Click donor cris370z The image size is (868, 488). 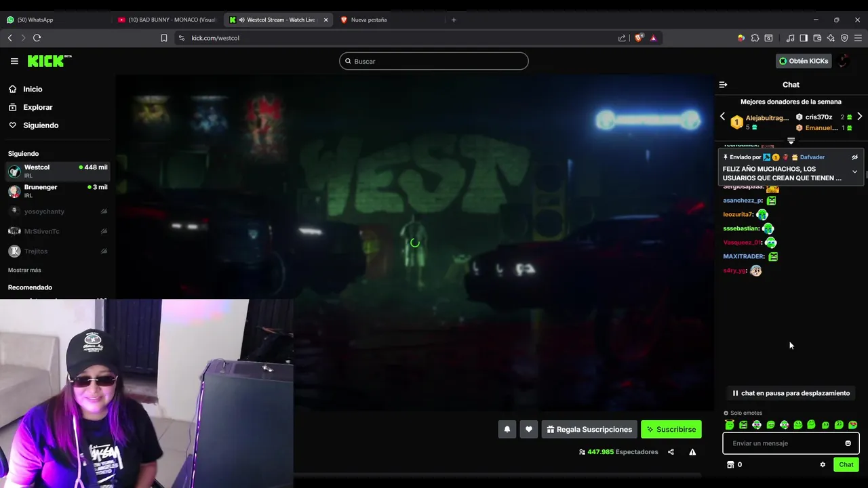818,117
